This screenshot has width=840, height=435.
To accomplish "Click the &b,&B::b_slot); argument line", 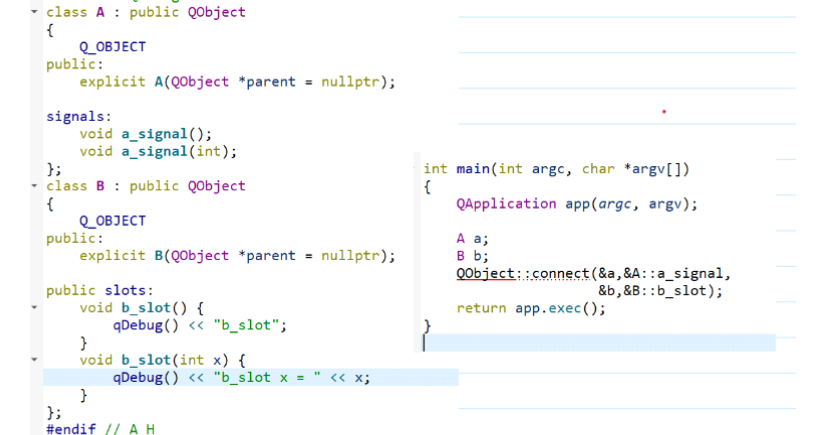I will click(661, 290).
